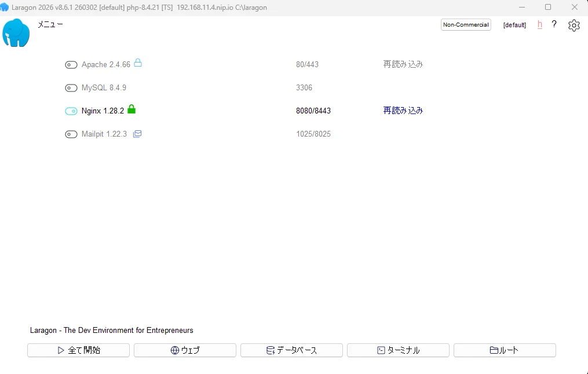Click the red h icon

539,25
